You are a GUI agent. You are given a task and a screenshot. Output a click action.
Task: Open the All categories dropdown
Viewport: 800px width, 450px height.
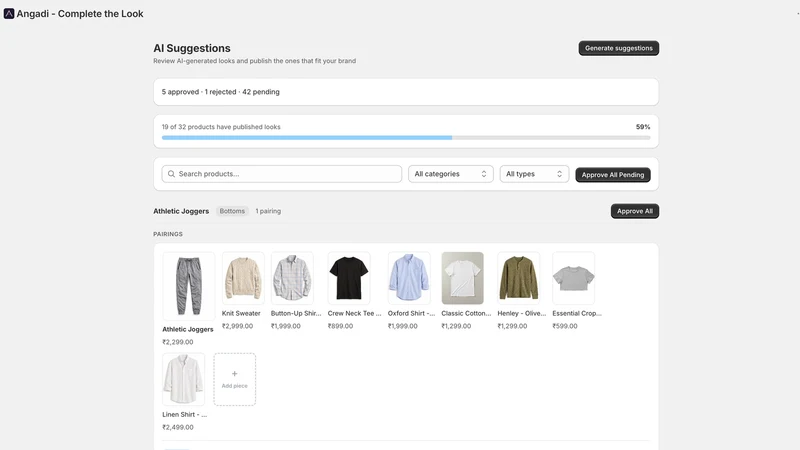point(451,174)
